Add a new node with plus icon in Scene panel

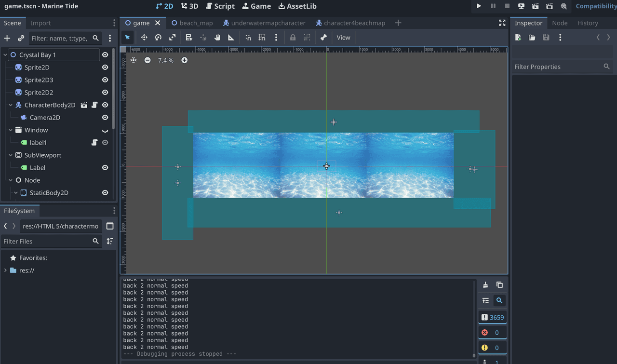click(7, 38)
